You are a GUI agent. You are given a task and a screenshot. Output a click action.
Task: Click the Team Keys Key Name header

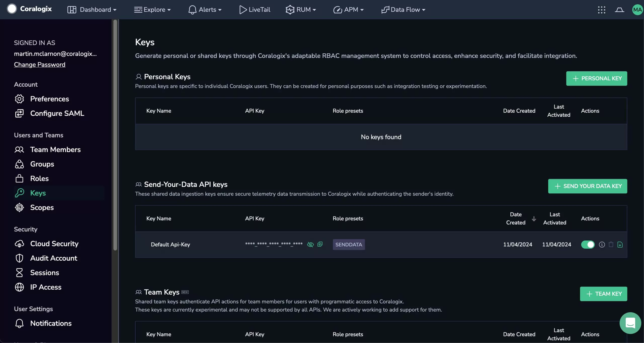click(x=159, y=335)
